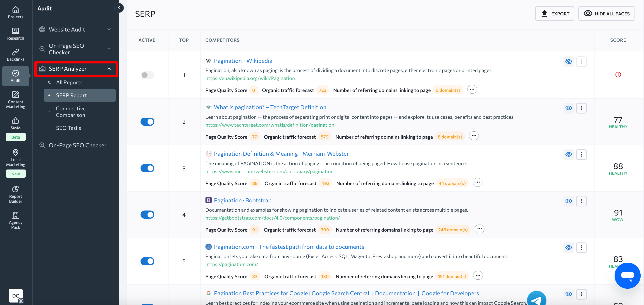Open kebab menu for Wikipedia result

pos(581,61)
